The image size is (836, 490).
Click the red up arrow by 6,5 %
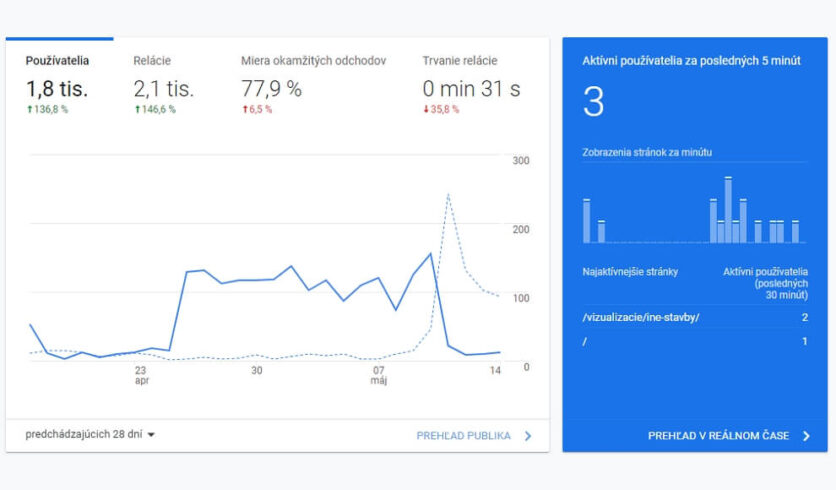(x=244, y=109)
